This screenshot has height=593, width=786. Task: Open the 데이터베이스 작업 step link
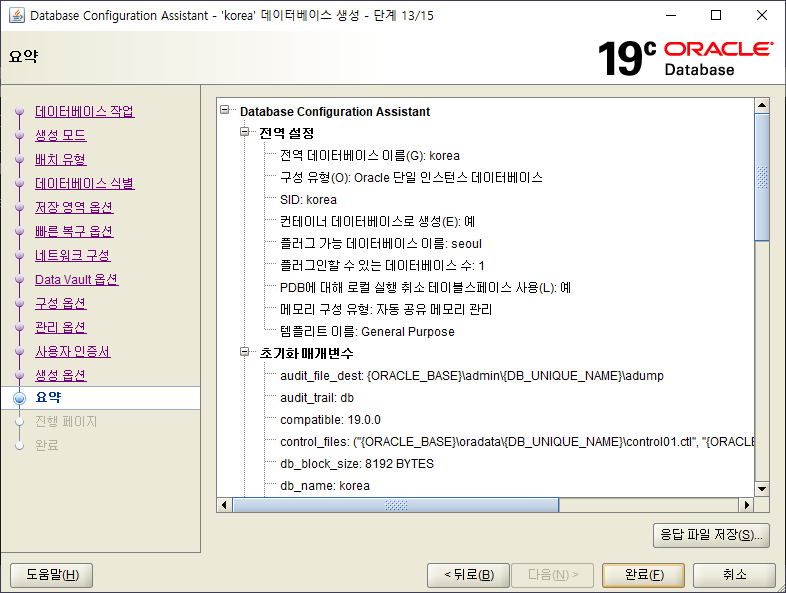84,111
